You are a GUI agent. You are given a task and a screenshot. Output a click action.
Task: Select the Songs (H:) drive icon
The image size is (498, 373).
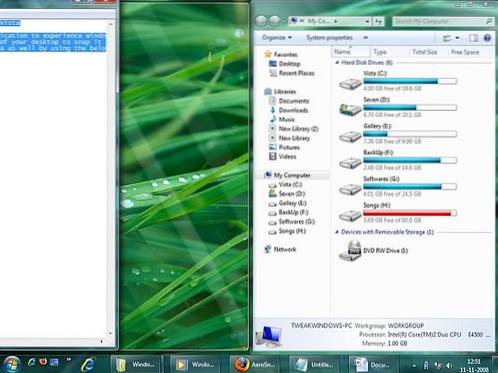click(x=350, y=215)
